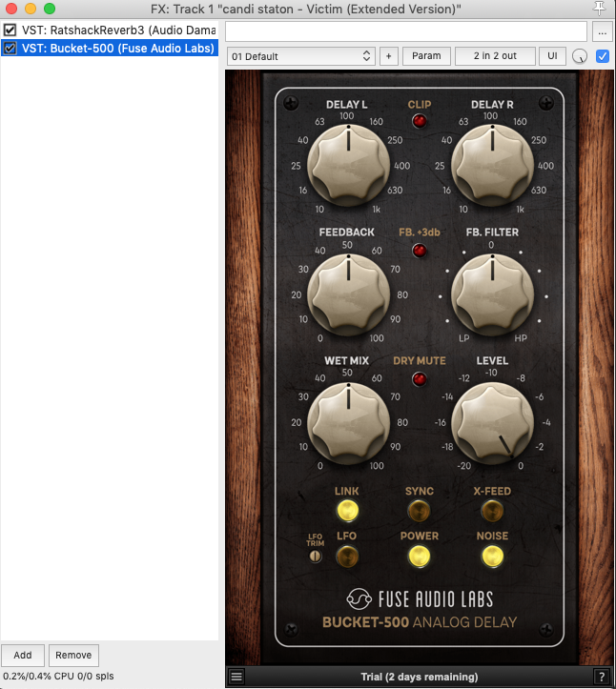This screenshot has width=616, height=689.
Task: Click the Remove FX button
Action: click(73, 655)
